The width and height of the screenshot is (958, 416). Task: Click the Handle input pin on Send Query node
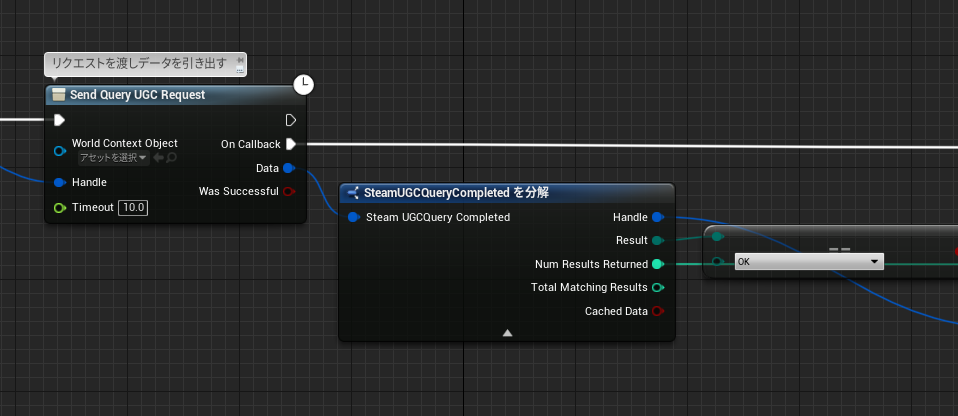pyautogui.click(x=59, y=182)
